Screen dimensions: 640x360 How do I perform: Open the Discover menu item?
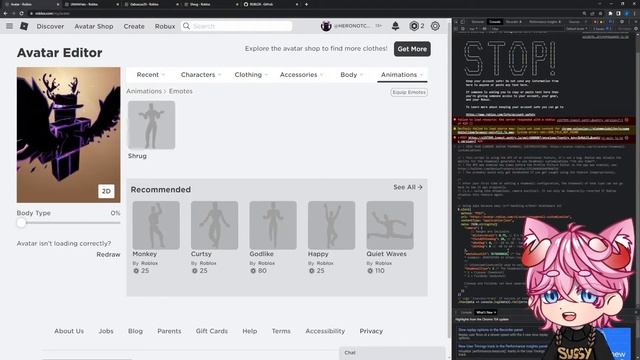point(50,26)
